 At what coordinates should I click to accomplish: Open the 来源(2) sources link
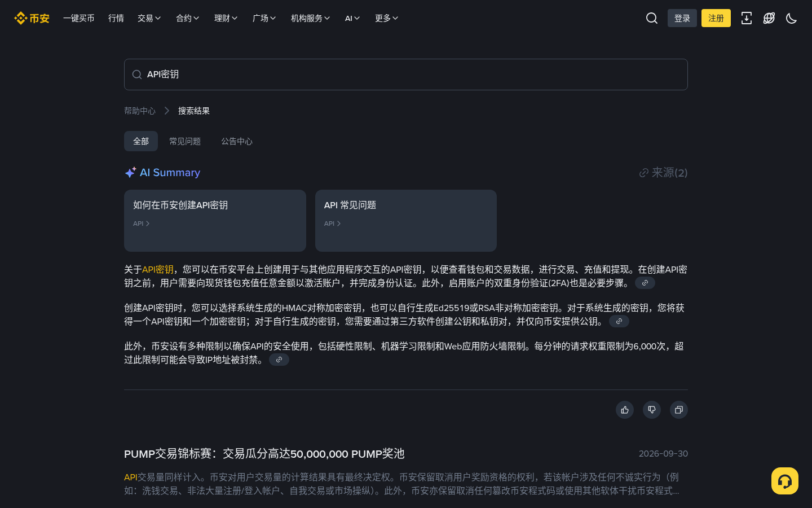(663, 173)
